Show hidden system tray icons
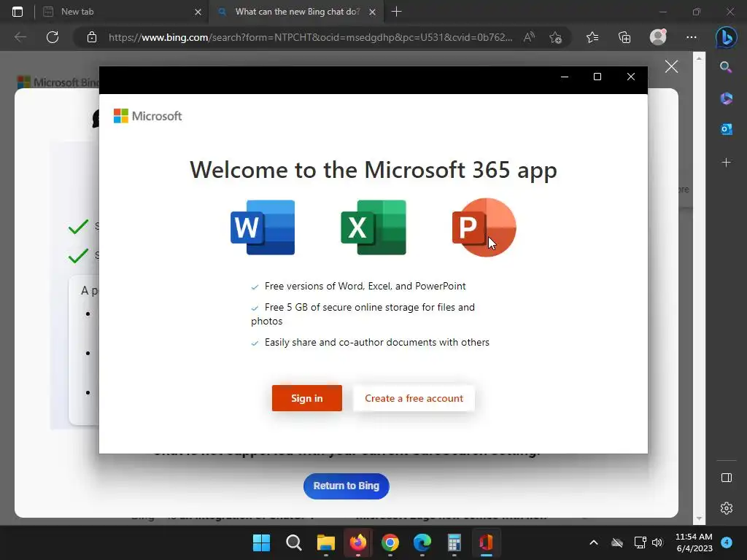 [x=594, y=542]
